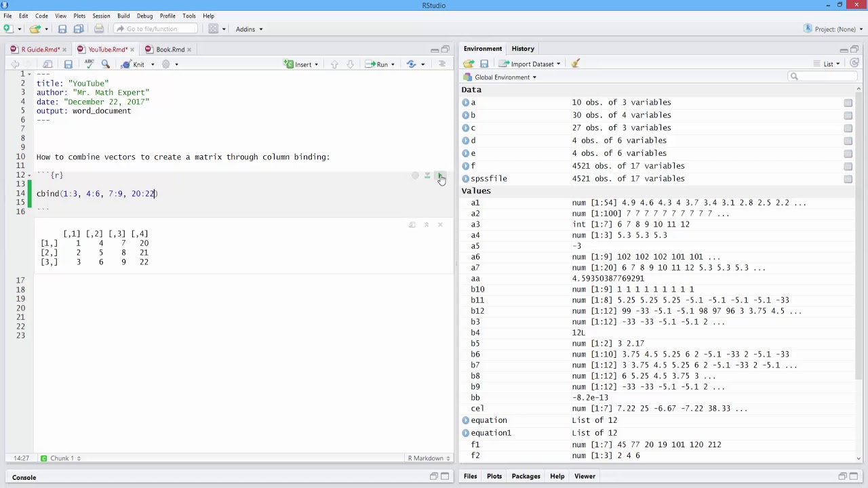This screenshot has width=868, height=488.
Task: Open the Viewer tab
Action: (585, 476)
